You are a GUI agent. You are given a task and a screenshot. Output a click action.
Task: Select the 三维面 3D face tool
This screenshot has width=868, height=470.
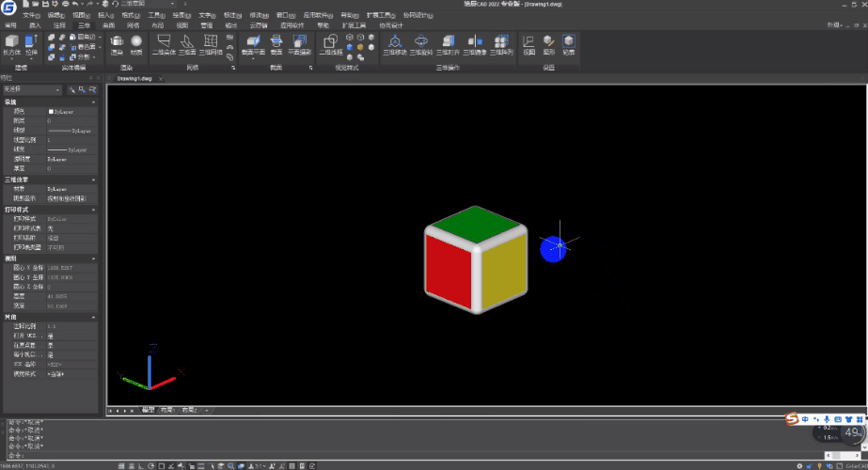pos(187,45)
